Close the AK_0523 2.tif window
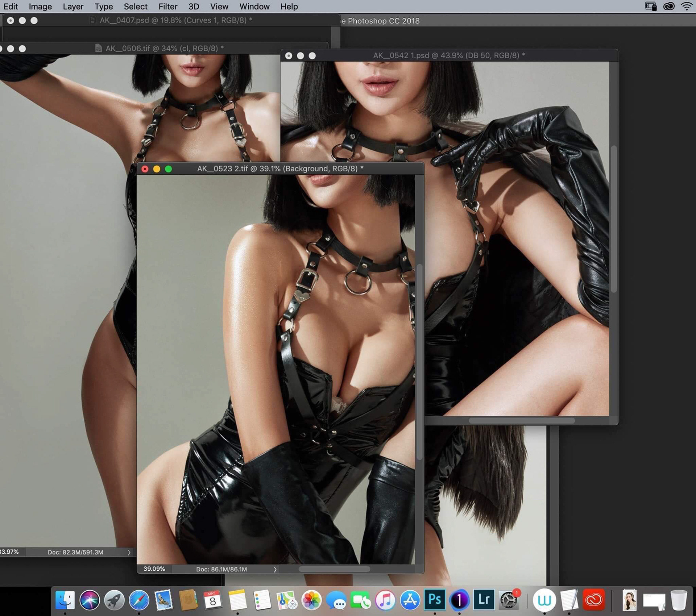This screenshot has height=616, width=696. click(x=145, y=169)
